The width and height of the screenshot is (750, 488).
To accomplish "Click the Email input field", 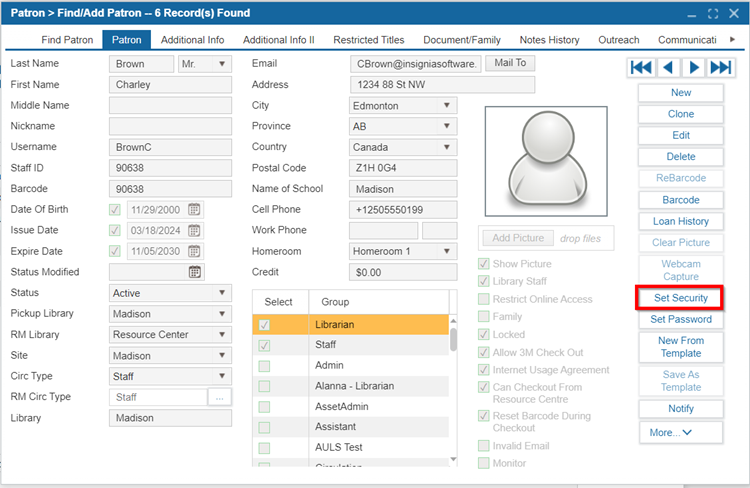I will [416, 64].
